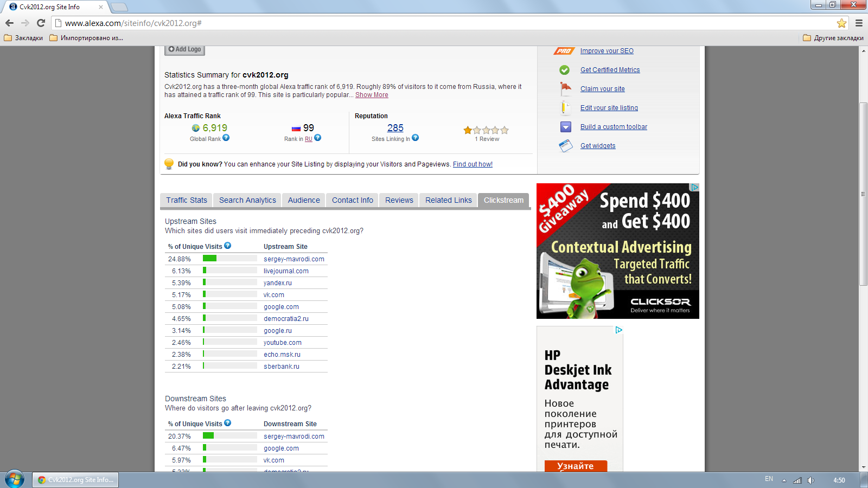Bookmark this page with the star icon
Screen dimensions: 868x488
click(x=841, y=23)
